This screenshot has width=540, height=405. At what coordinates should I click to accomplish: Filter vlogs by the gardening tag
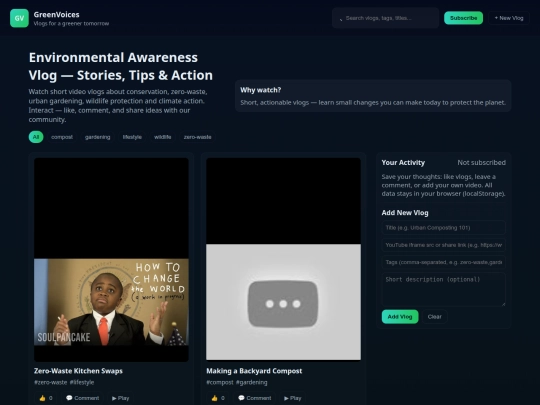point(97,137)
